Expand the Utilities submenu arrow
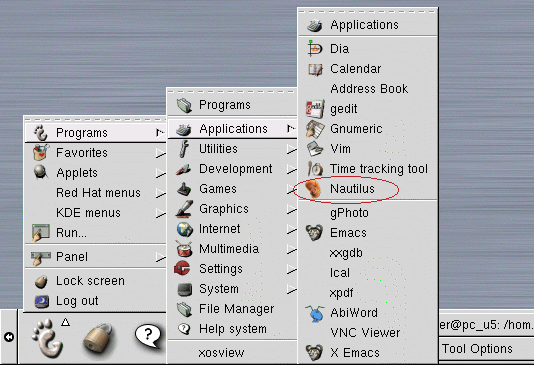 [292, 149]
